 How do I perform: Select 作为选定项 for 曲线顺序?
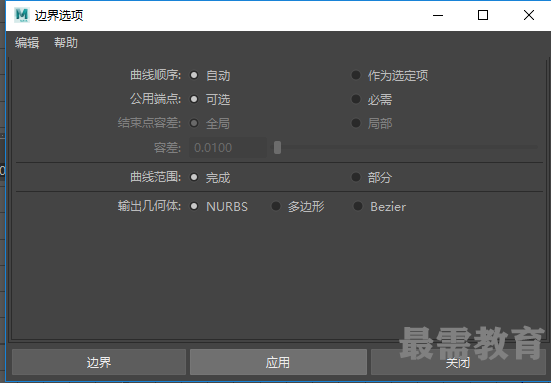(x=356, y=75)
